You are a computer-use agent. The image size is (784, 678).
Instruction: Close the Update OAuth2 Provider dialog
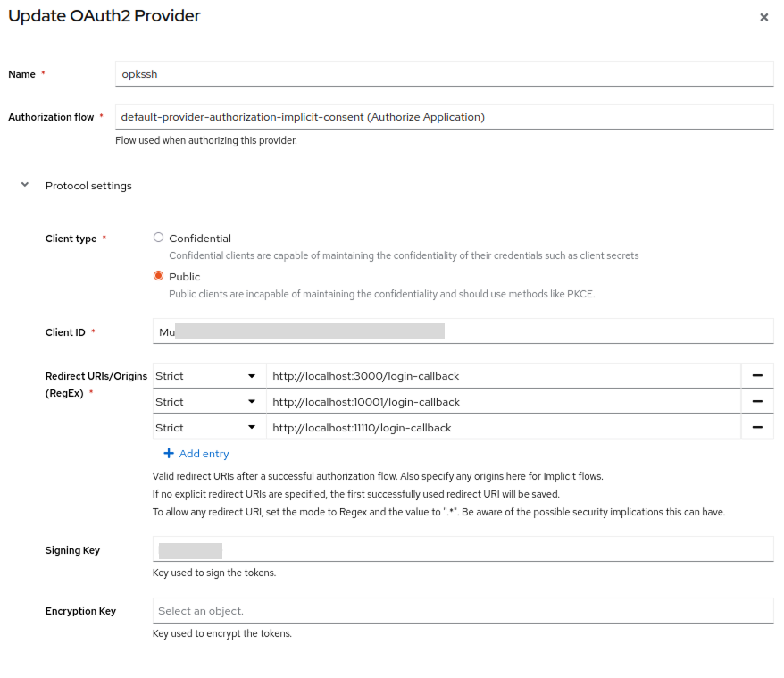pyautogui.click(x=763, y=17)
